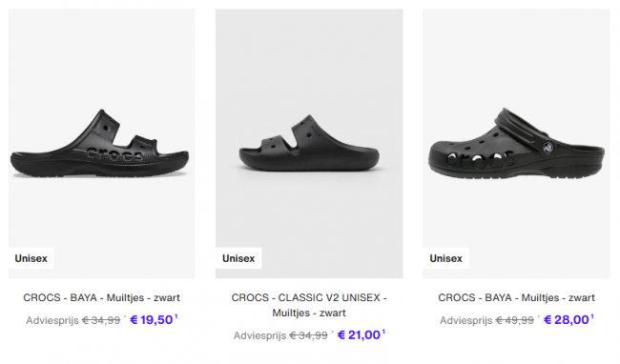Click the footnote marker after € 28,00
Viewport: 620px width, 364px height.
point(592,316)
